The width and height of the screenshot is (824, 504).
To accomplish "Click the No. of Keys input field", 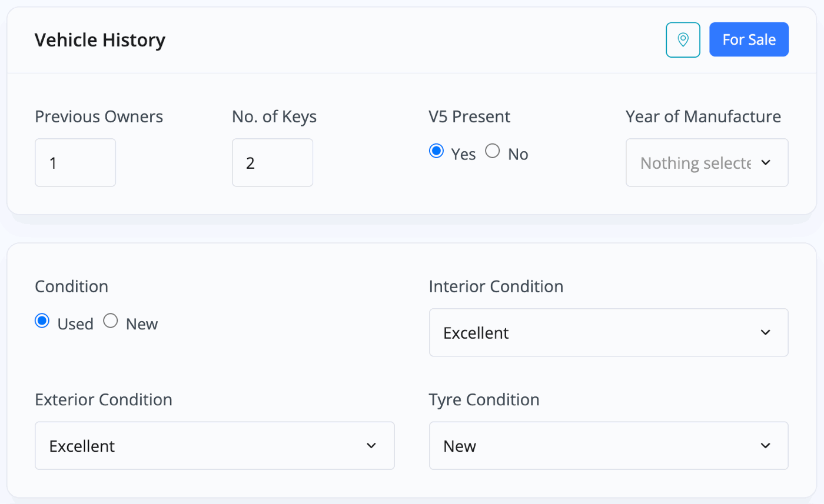I will (273, 162).
